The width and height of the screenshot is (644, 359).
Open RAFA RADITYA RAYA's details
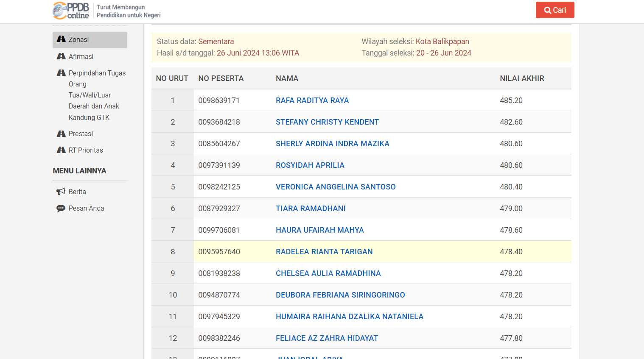(312, 100)
